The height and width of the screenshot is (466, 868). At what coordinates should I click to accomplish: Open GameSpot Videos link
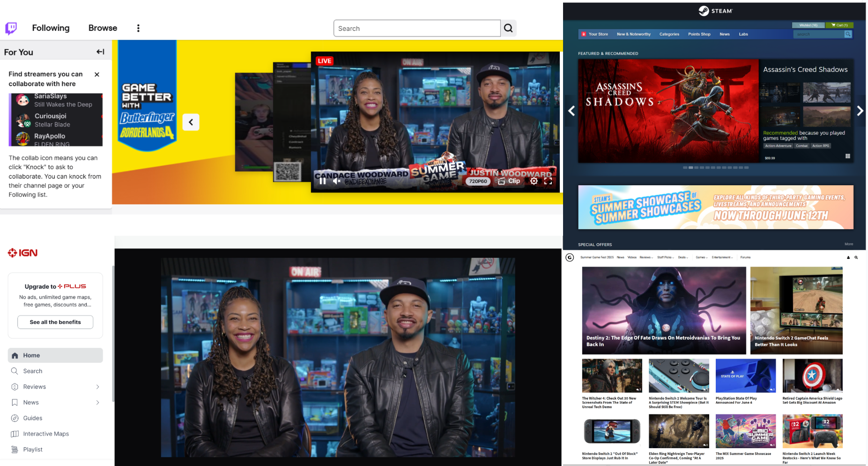632,257
